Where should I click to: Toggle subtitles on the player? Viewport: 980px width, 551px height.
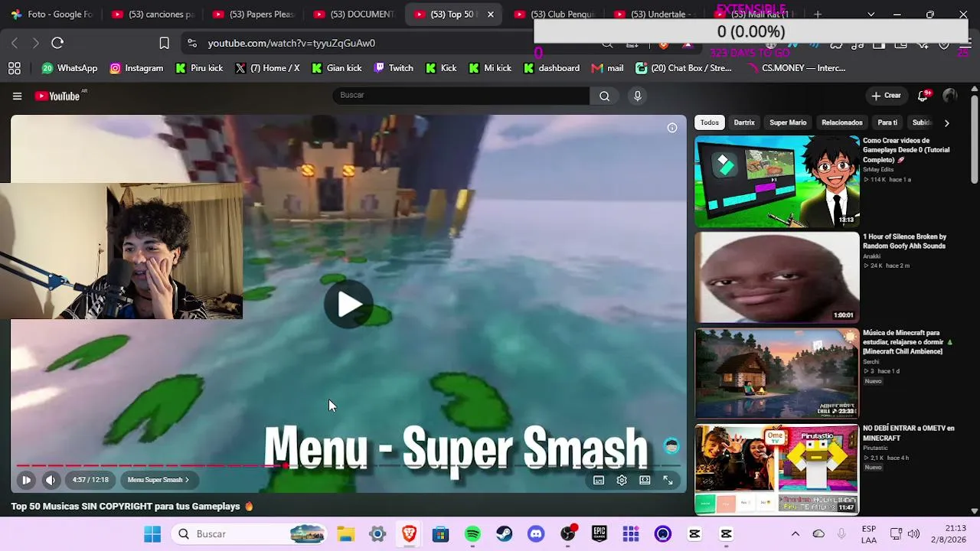[x=599, y=480]
